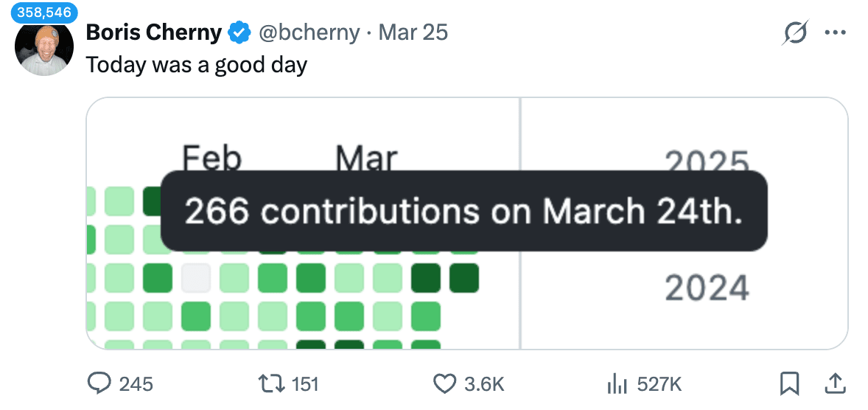
Task: Select the 2024 year in contribution graph
Action: click(x=707, y=288)
